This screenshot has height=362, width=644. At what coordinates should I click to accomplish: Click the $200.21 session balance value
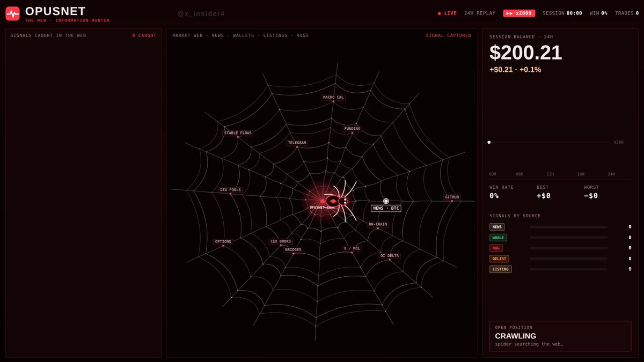[526, 53]
